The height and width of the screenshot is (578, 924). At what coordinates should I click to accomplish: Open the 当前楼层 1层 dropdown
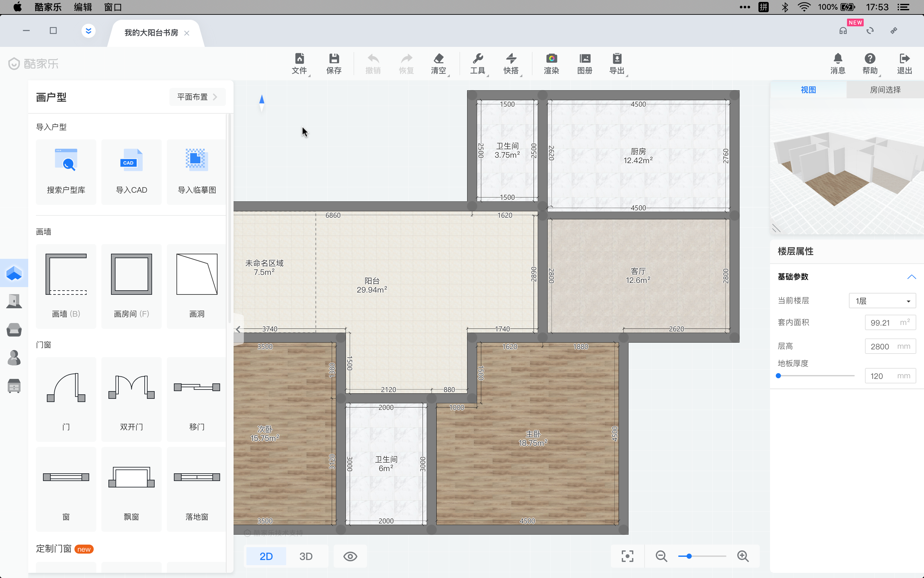[882, 301]
